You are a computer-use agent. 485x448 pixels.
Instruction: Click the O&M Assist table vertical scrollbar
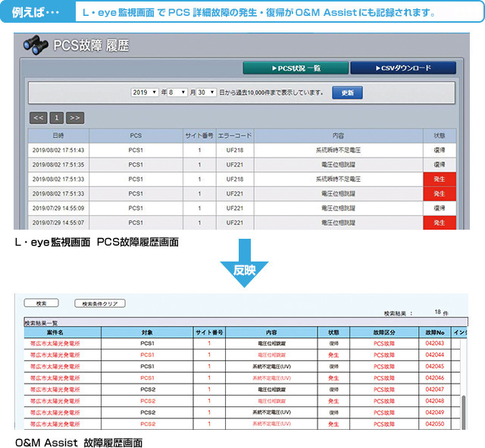click(x=464, y=412)
